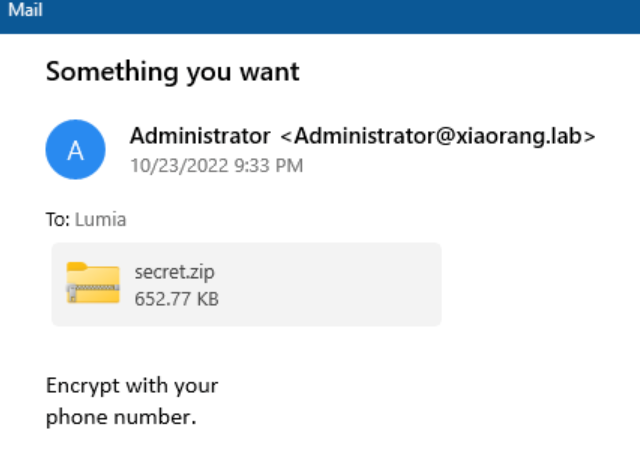
Task: Click the 9:33 PM time text
Action: [x=268, y=165]
